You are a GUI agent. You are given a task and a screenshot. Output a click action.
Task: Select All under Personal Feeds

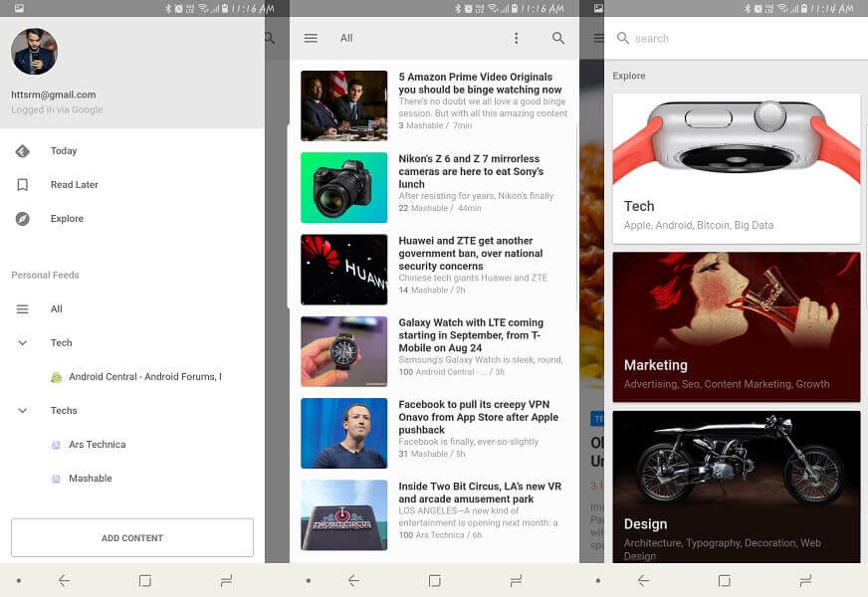click(57, 308)
